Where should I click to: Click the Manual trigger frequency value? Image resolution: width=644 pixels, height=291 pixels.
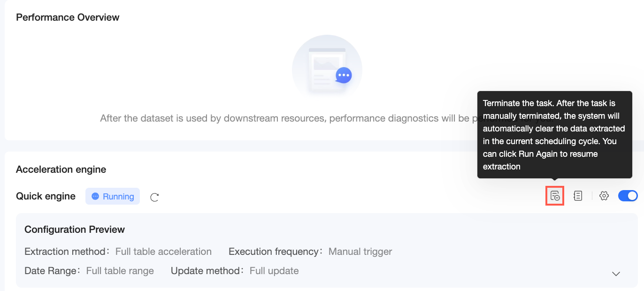point(360,252)
